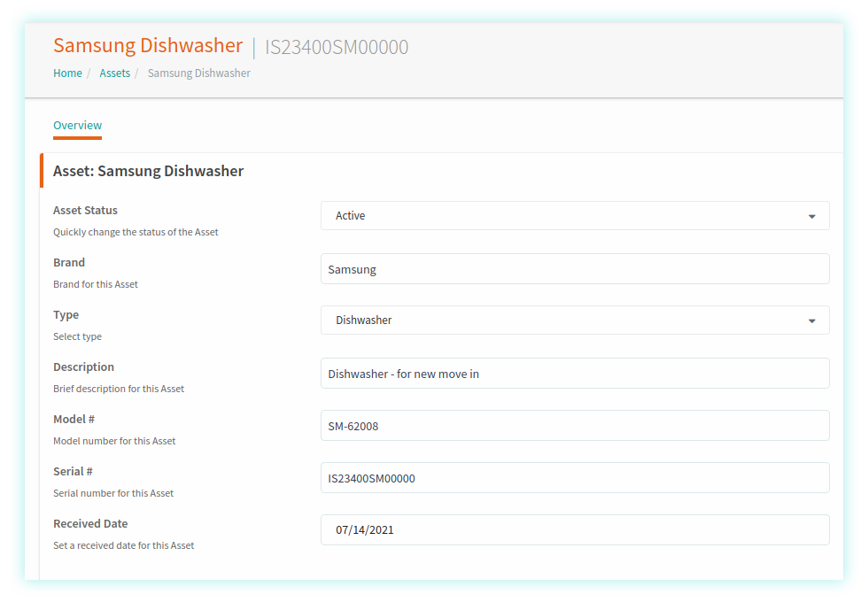Click the gray serial number in header

click(337, 48)
